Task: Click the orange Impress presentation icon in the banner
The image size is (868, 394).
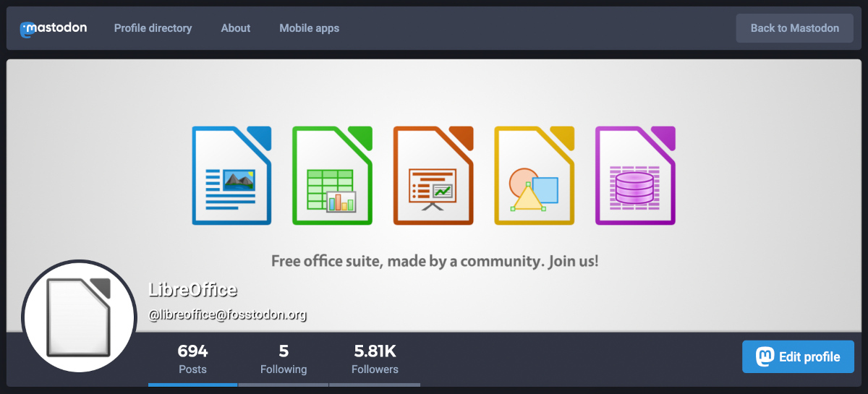Action: coord(433,176)
